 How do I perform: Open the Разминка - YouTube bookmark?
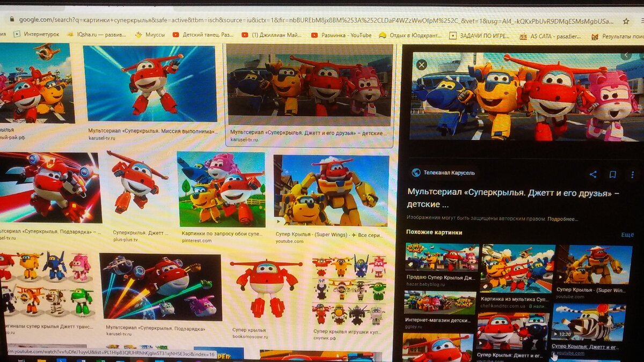pyautogui.click(x=342, y=35)
